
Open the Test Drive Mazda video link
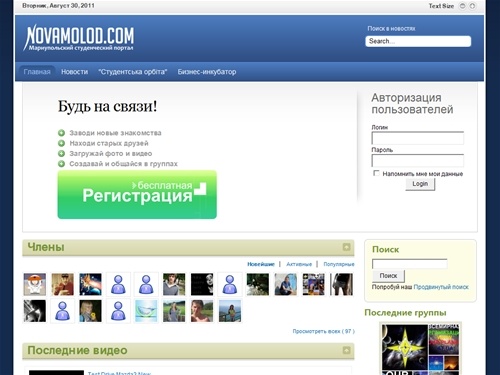(x=119, y=373)
